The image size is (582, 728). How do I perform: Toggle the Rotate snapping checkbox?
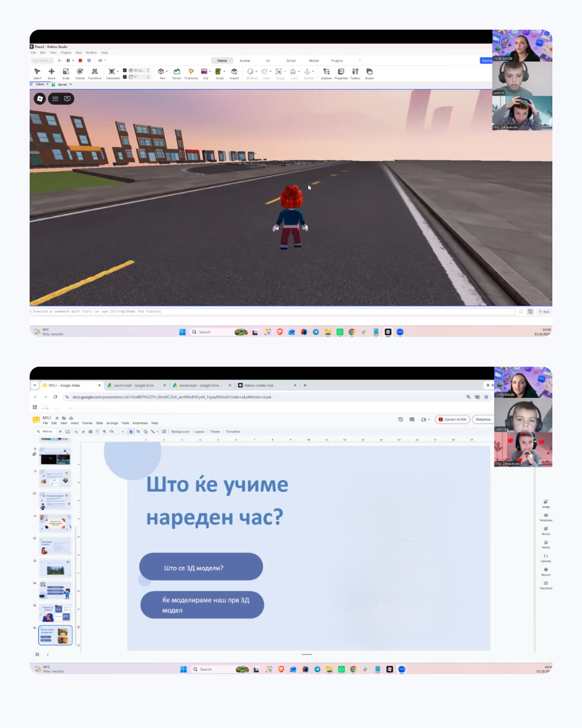(125, 77)
